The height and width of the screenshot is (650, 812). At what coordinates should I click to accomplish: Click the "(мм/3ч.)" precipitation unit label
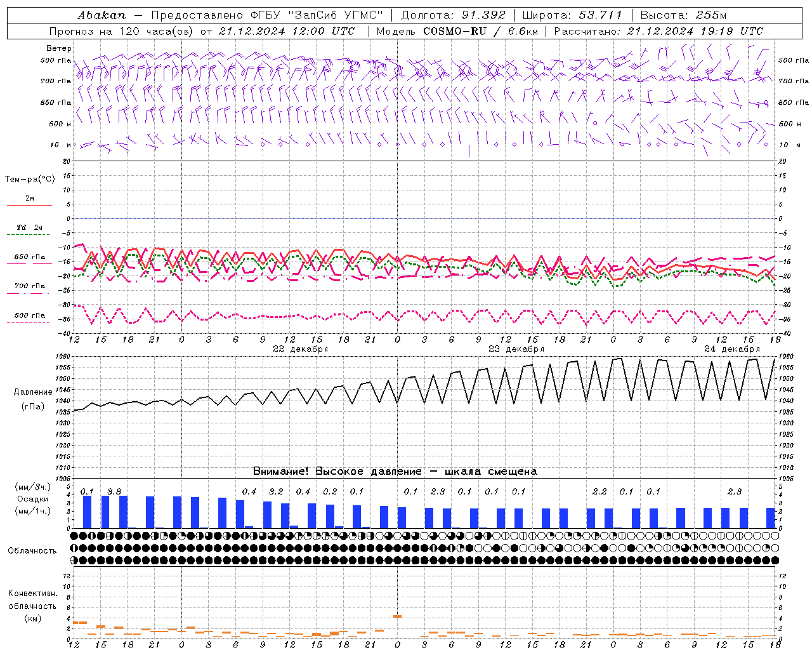(33, 487)
